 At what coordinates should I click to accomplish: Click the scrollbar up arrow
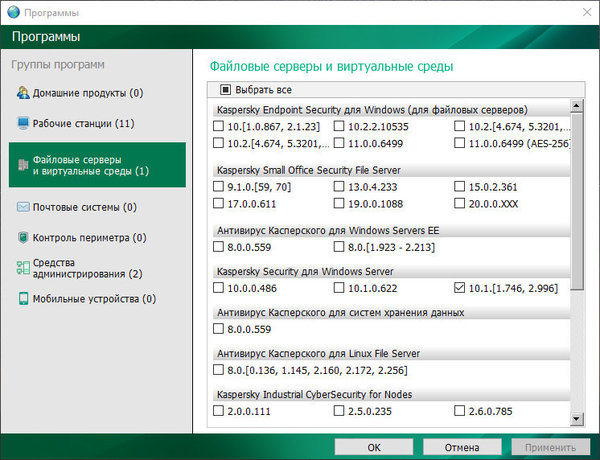578,105
